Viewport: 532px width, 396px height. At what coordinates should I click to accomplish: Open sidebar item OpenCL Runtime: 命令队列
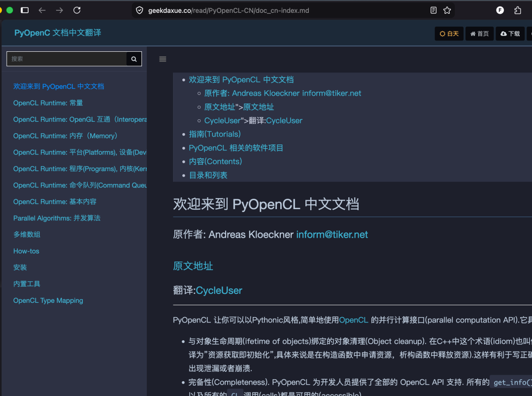pyautogui.click(x=80, y=185)
